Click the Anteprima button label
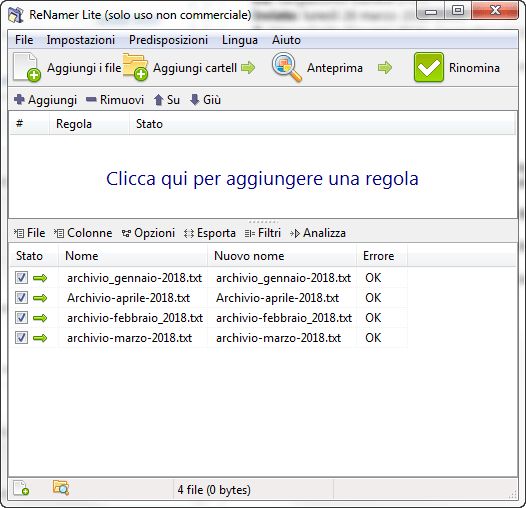The width and height of the screenshot is (526, 508). tap(335, 68)
